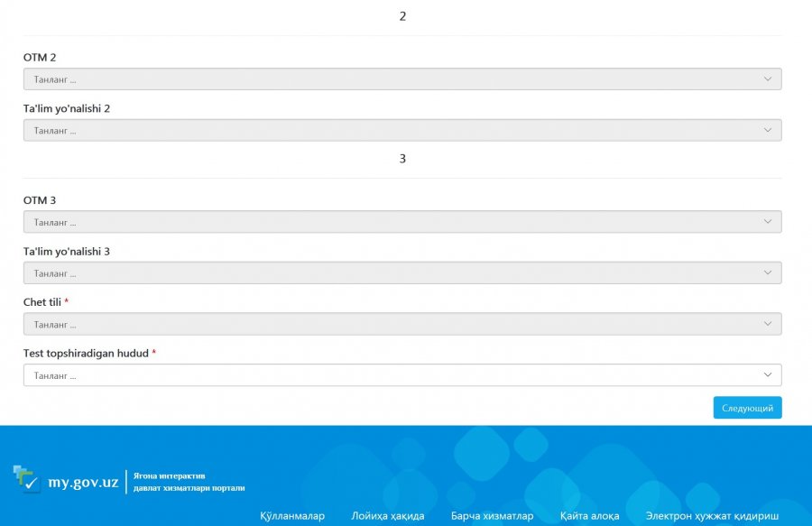Click the Қайта алоқа footer link
Image resolution: width=812 pixels, height=526 pixels.
click(589, 516)
